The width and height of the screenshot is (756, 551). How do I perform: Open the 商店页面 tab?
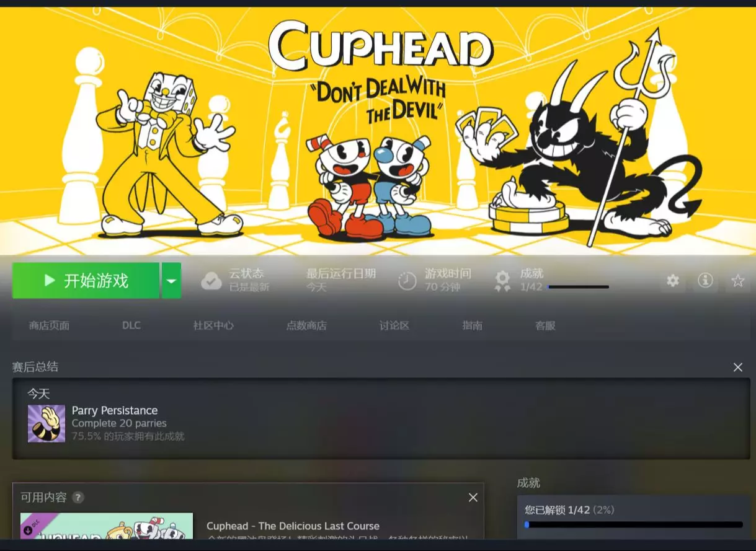(x=50, y=325)
